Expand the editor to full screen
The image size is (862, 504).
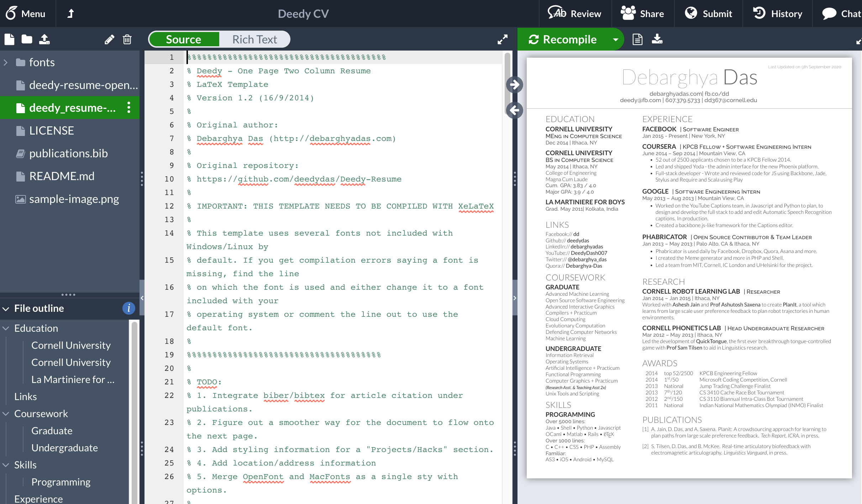502,39
